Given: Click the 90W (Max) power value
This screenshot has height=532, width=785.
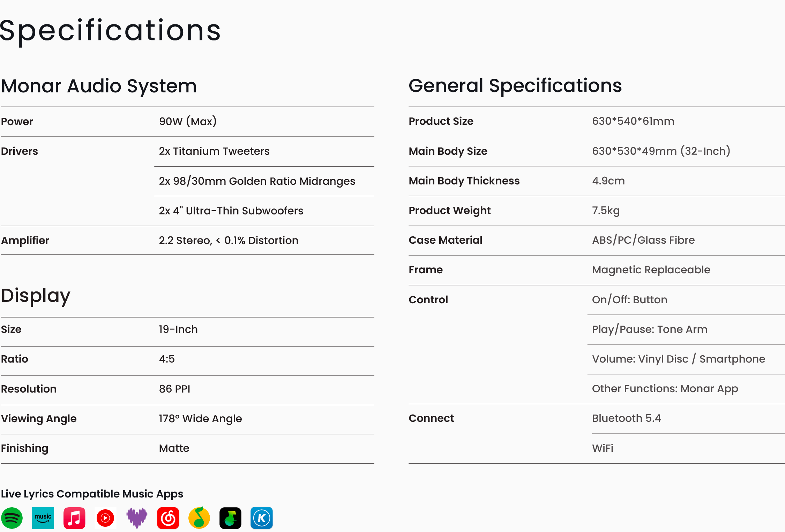Looking at the screenshot, I should (x=188, y=121).
